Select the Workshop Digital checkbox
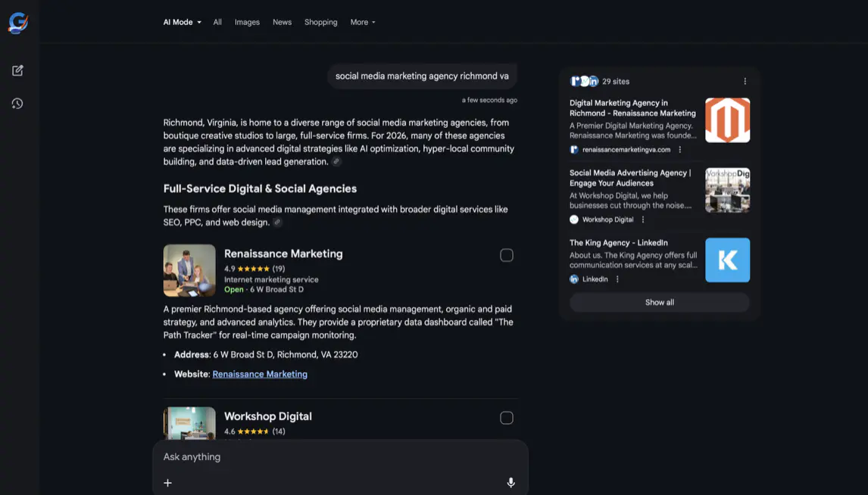Image resolution: width=868 pixels, height=495 pixels. pyautogui.click(x=506, y=417)
